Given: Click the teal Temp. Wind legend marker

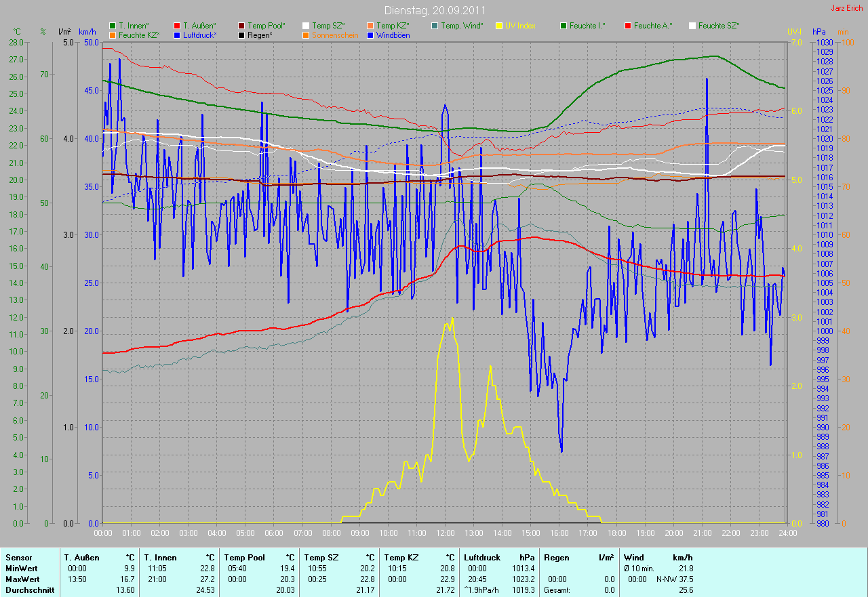Looking at the screenshot, I should (435, 26).
